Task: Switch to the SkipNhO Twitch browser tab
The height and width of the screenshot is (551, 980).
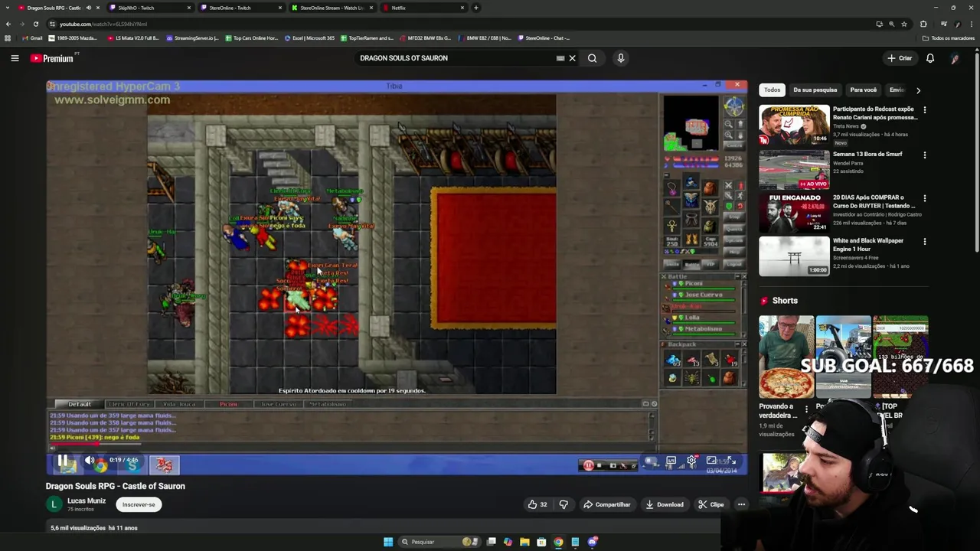Action: pos(150,8)
